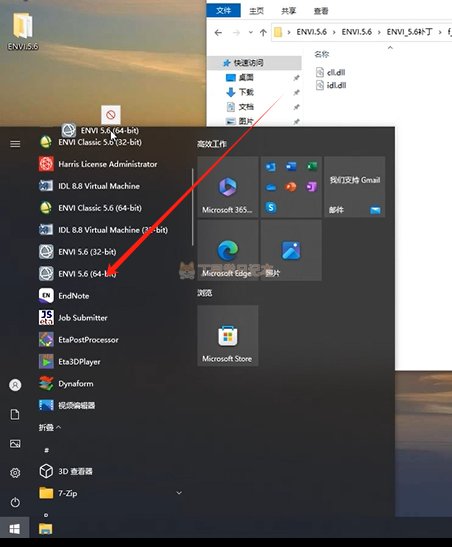Open Settings gear in Start sidebar
The width and height of the screenshot is (452, 547).
coord(15,473)
